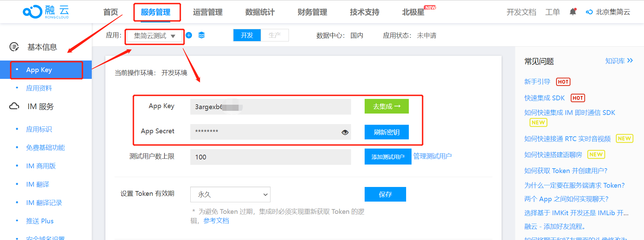Click the IM 服务 cloud icon
The image size is (644, 240).
(14, 106)
